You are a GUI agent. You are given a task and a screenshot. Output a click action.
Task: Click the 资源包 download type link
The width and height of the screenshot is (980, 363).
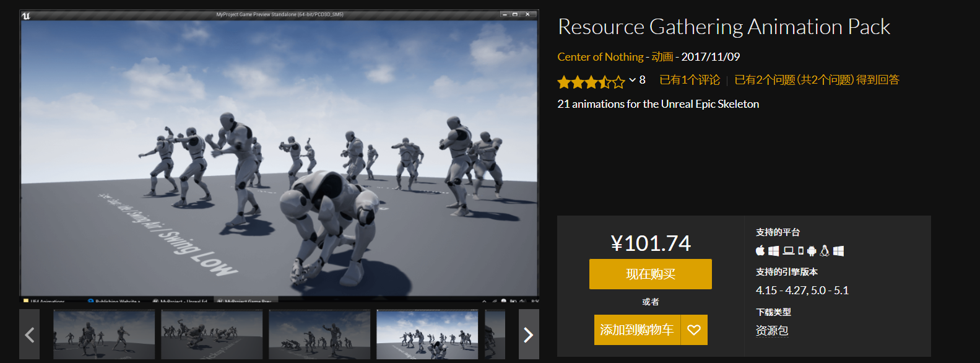point(772,330)
